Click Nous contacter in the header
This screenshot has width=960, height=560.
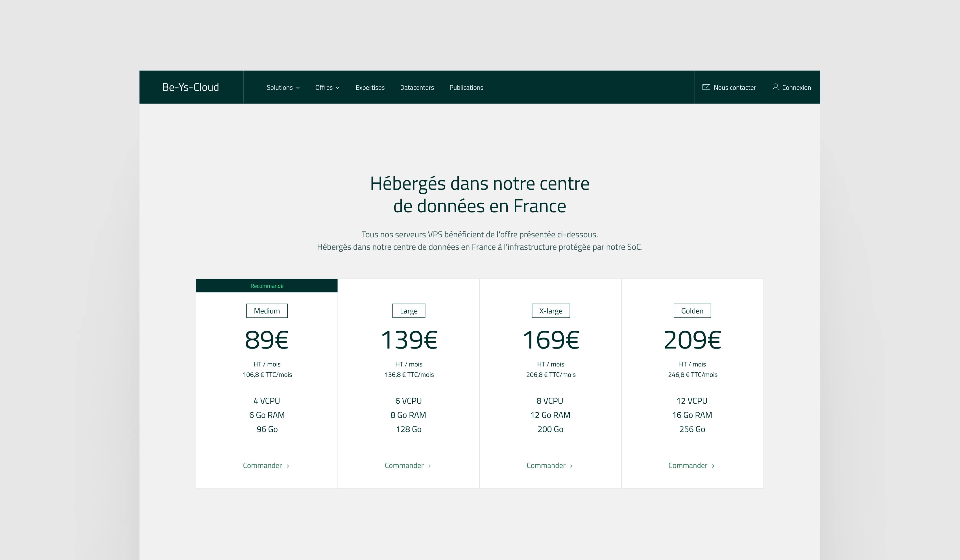(x=734, y=87)
